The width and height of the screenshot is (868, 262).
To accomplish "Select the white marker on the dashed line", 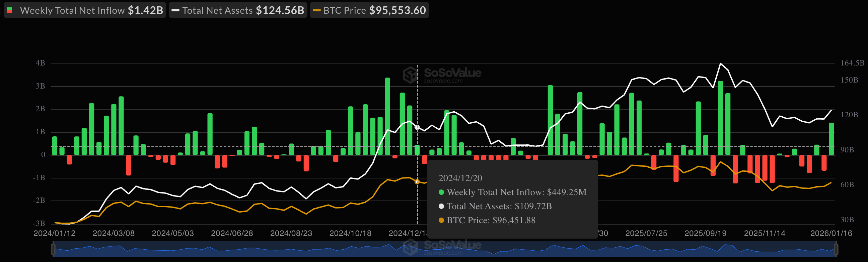I will click(x=417, y=127).
